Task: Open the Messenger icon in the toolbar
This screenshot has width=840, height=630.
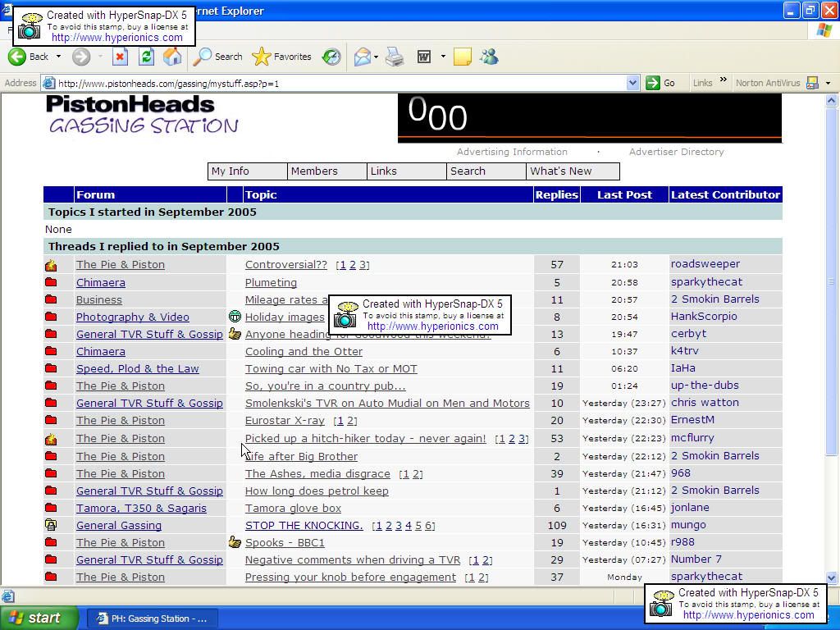Action: pyautogui.click(x=490, y=57)
